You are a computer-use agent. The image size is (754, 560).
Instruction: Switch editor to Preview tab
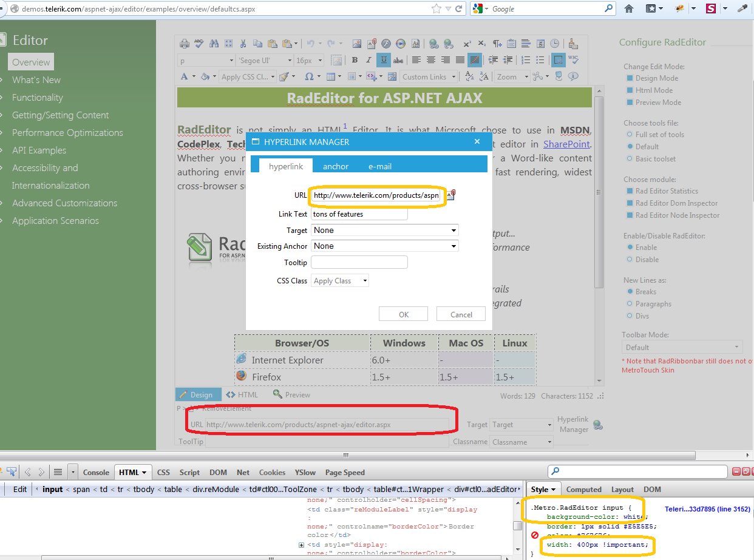coord(291,394)
